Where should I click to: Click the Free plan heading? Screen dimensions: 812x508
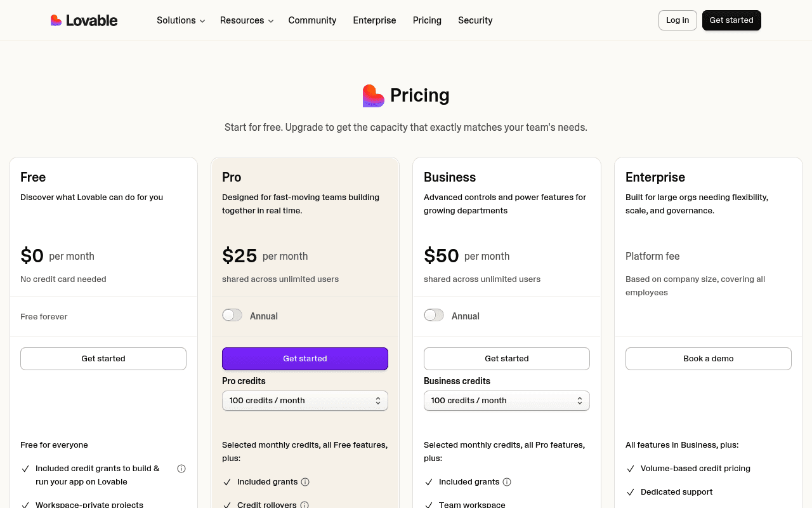(x=33, y=177)
